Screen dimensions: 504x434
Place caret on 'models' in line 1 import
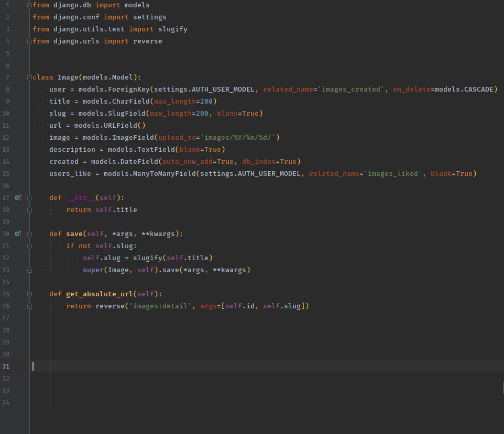click(x=137, y=5)
